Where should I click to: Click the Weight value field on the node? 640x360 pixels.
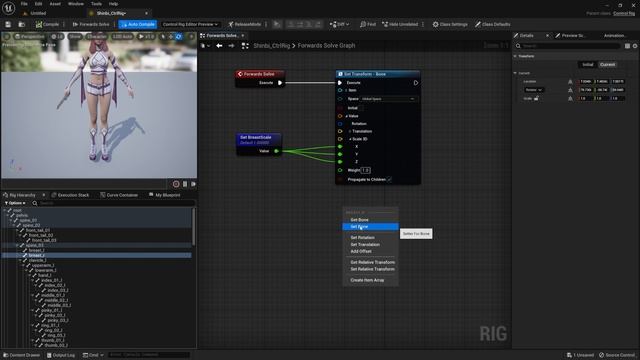pyautogui.click(x=365, y=170)
